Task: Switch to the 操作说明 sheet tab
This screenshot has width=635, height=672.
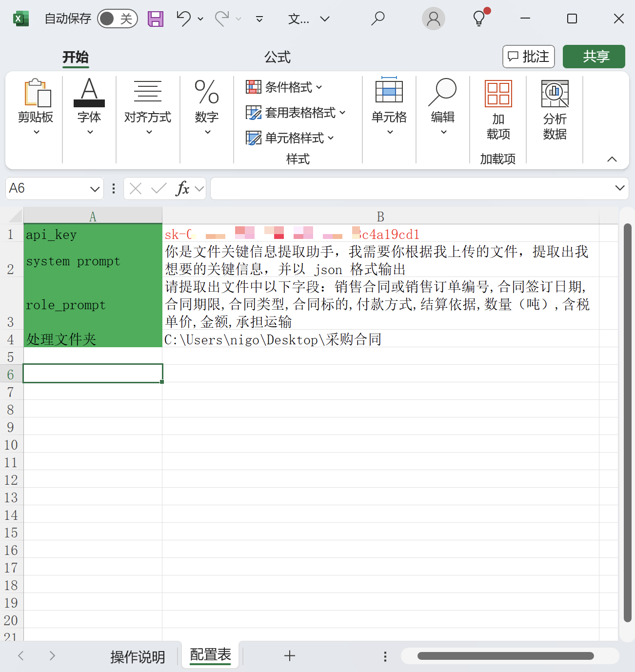Action: click(138, 656)
